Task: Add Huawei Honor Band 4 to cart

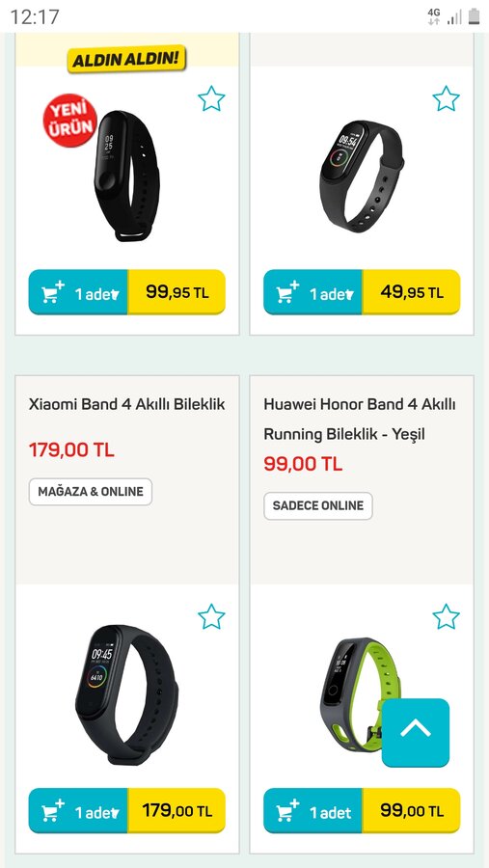Action: pos(287,810)
